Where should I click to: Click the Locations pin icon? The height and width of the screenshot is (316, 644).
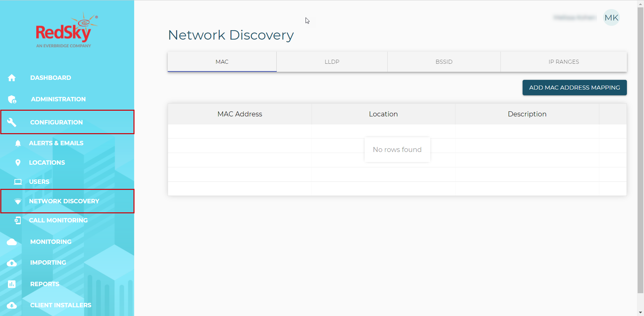click(x=18, y=163)
